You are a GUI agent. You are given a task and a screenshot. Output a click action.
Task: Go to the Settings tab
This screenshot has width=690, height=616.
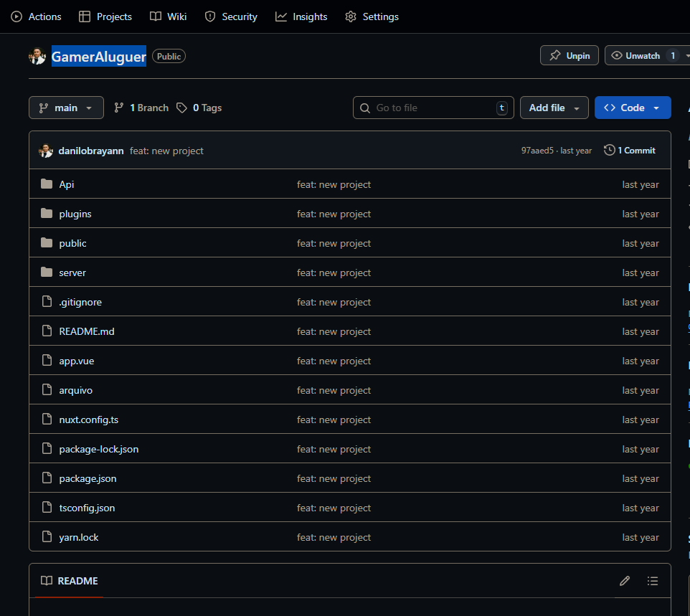click(x=372, y=16)
